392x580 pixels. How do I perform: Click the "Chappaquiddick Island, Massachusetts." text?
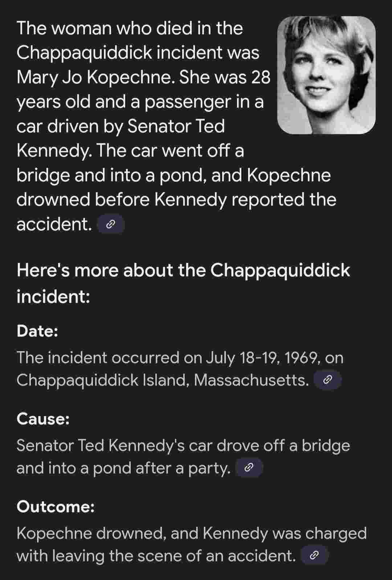coord(163,380)
